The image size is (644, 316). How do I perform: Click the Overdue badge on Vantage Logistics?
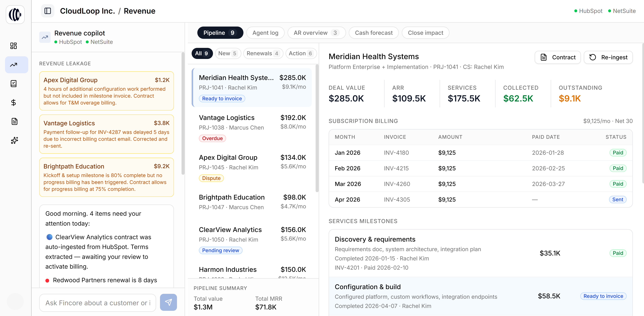pyautogui.click(x=212, y=138)
